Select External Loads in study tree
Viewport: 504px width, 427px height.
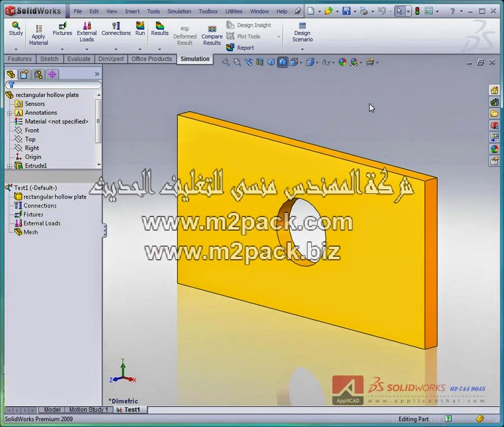tap(37, 223)
